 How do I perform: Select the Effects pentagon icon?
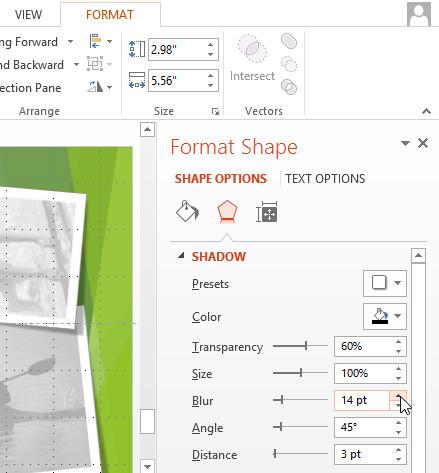pos(227,212)
